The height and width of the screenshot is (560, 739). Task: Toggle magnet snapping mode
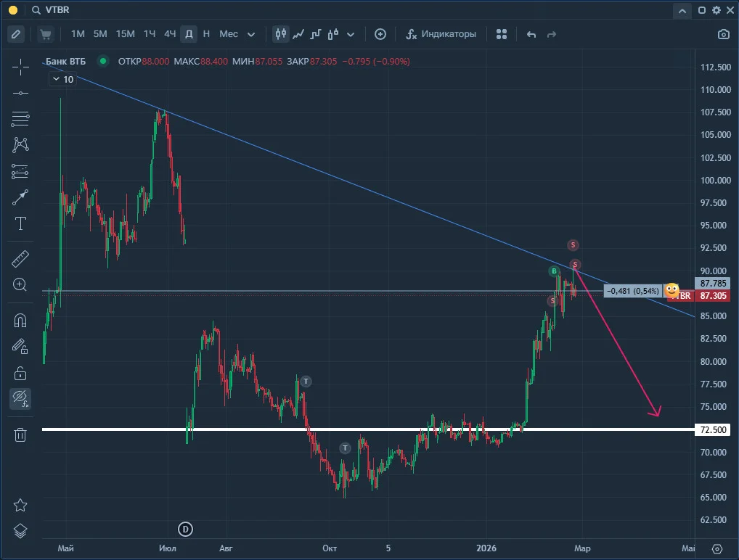pos(20,321)
